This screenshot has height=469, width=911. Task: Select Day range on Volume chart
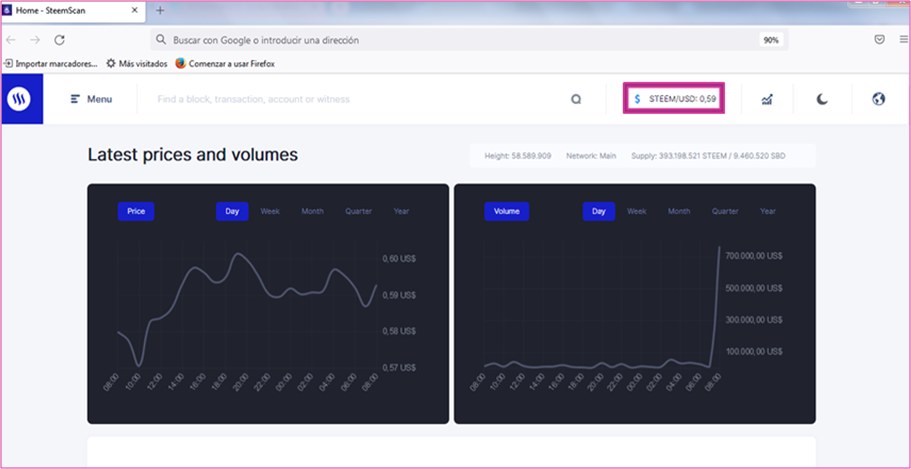pos(599,212)
